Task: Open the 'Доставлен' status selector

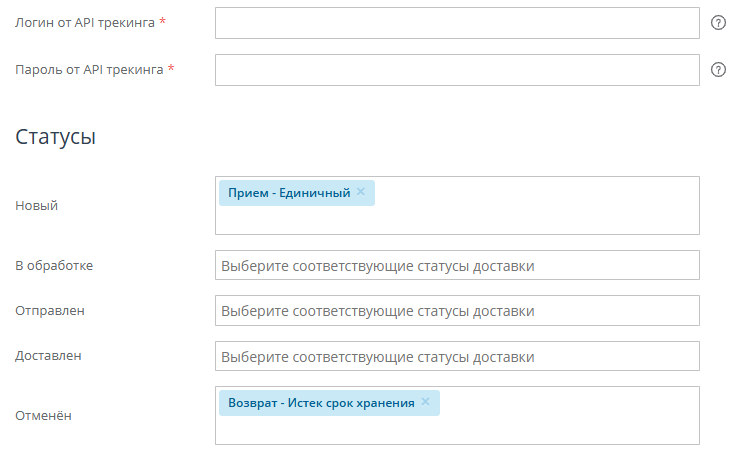Action: point(457,356)
